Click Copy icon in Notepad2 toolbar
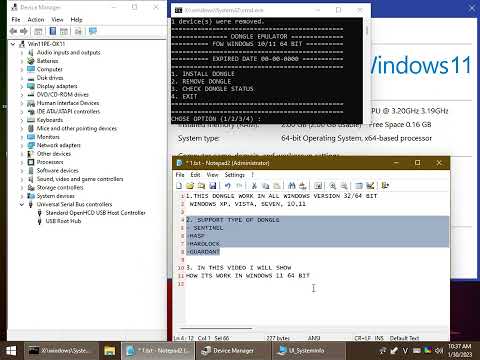 coord(265,186)
